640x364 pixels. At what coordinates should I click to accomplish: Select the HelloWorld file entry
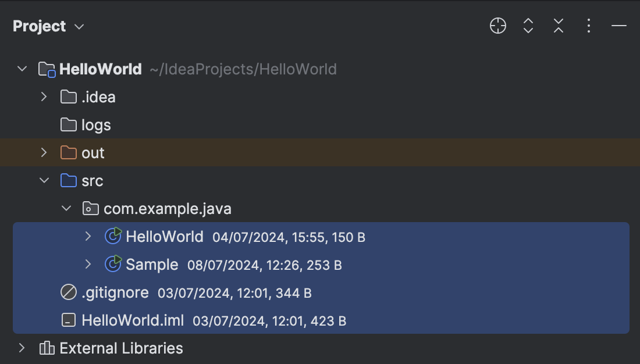point(163,236)
